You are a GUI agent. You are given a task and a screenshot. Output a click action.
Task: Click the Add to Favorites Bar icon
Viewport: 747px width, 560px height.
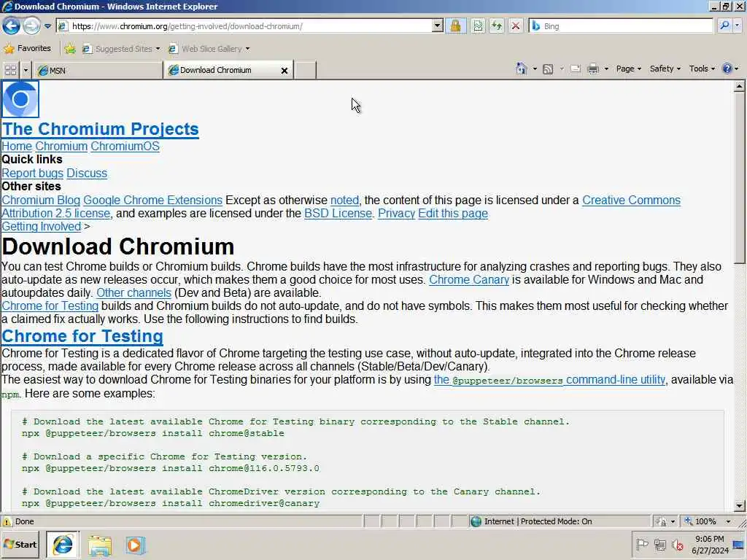pyautogui.click(x=70, y=49)
